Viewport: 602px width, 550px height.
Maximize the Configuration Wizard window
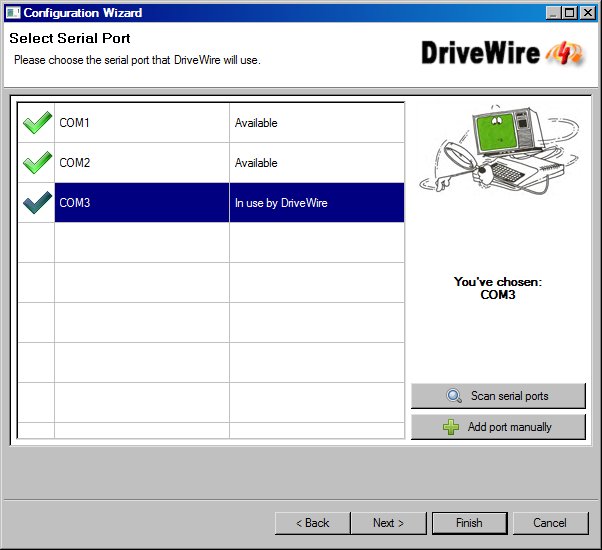tap(570, 13)
